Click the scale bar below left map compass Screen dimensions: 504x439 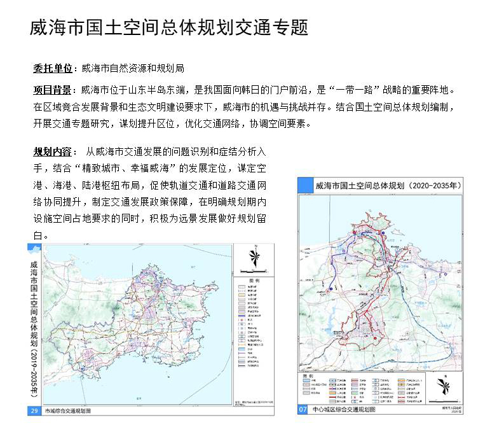(254, 271)
